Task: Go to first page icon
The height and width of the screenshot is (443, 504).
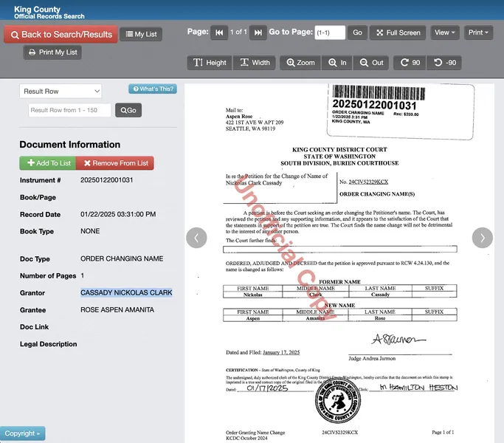Action: coord(219,32)
